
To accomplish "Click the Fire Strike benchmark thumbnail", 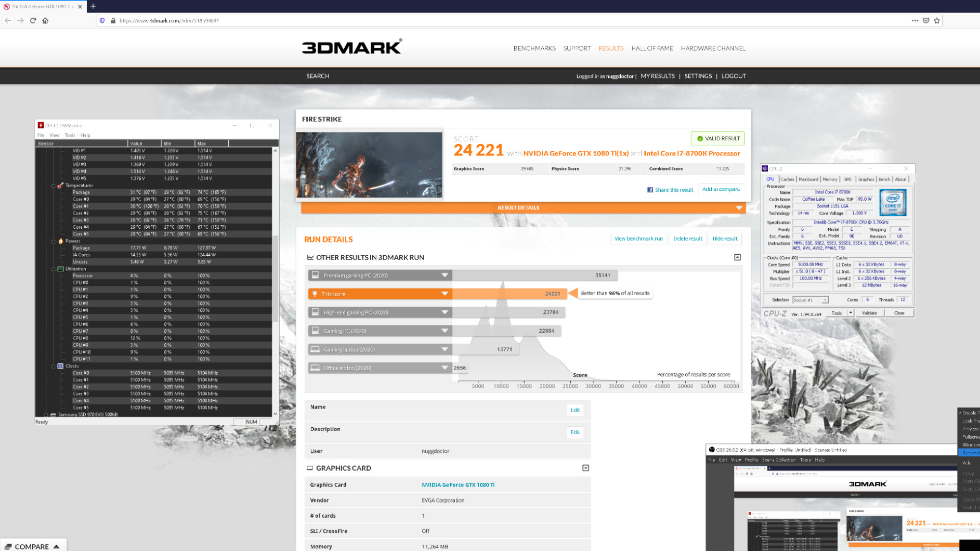I will tap(369, 164).
